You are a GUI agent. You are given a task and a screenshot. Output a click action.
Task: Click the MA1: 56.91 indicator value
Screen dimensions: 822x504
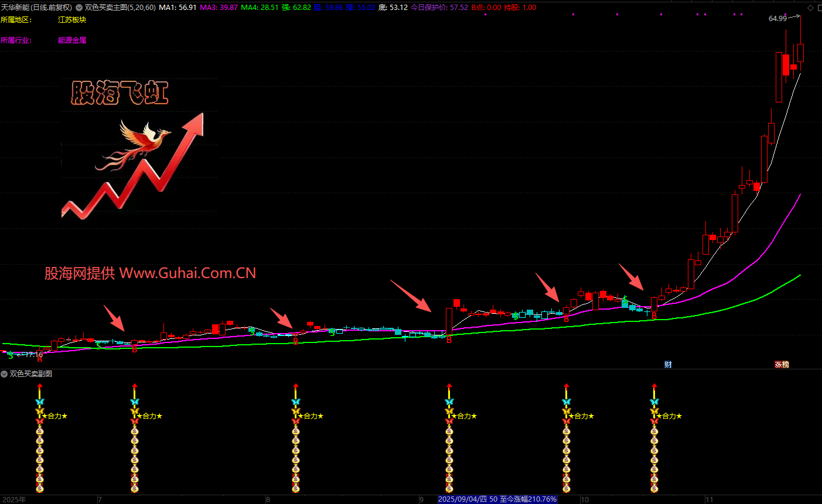pos(178,8)
